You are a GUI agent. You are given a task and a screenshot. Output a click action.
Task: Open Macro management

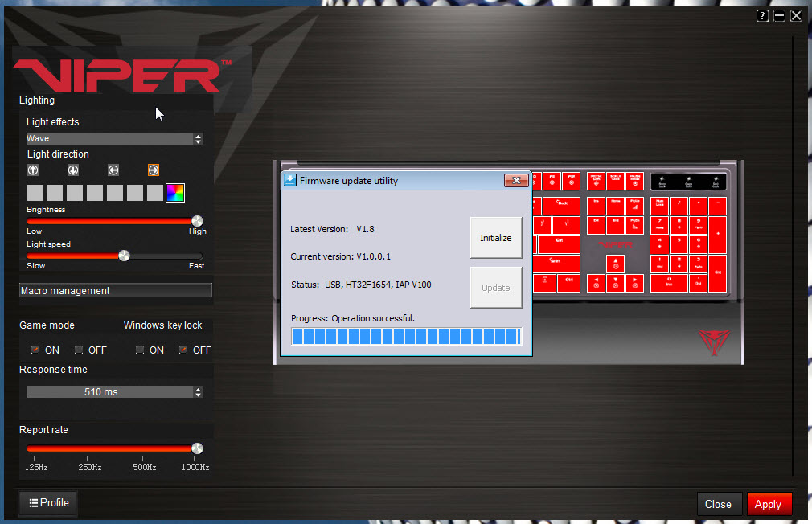[116, 290]
